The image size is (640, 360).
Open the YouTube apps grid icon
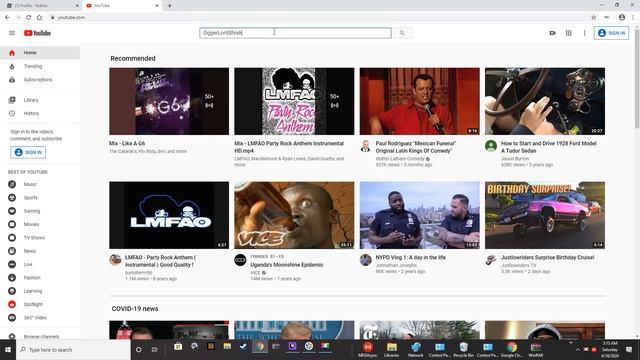569,33
